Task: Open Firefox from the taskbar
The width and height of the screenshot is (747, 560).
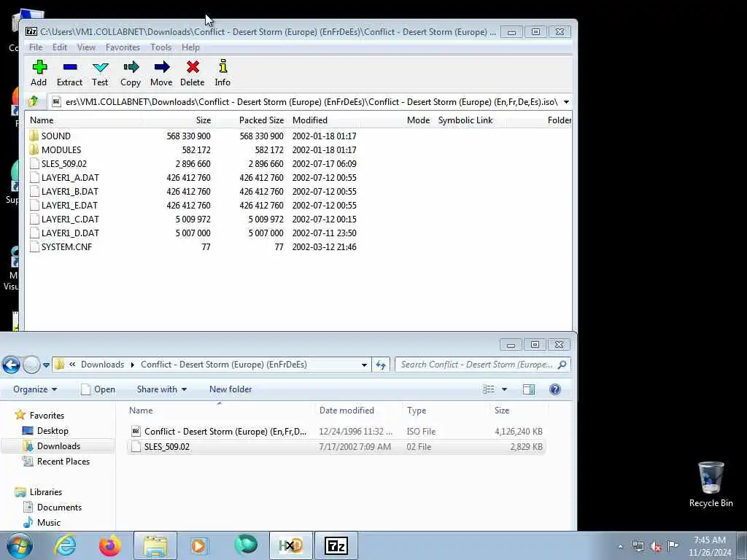Action: [110, 545]
